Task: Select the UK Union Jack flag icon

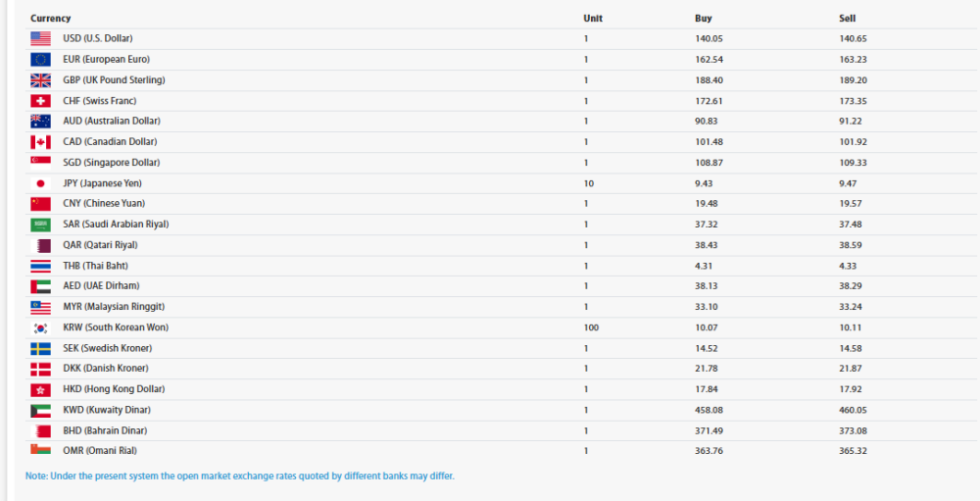Action: pyautogui.click(x=40, y=79)
